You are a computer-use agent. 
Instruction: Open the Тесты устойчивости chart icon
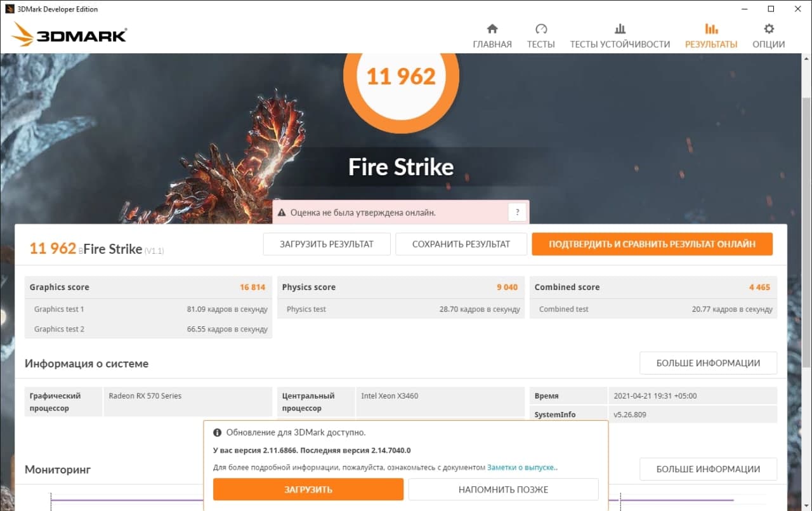pos(620,29)
